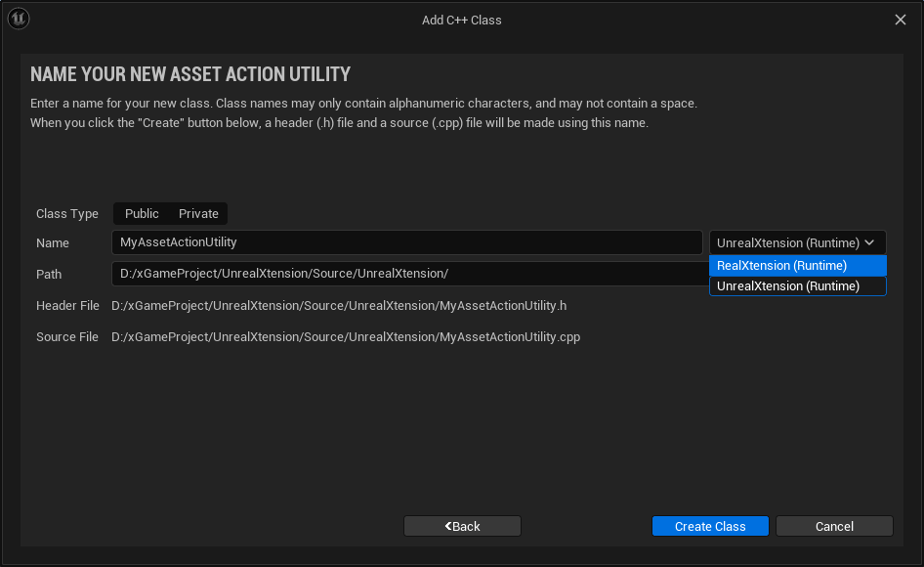
Task: Click the MyAssetActionUtility name field
Action: 406,242
